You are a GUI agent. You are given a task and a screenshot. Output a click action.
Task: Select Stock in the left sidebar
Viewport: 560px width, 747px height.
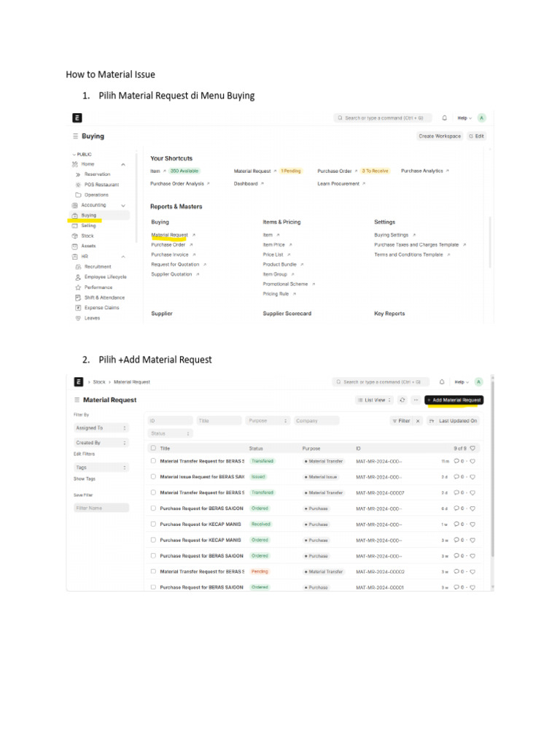pyautogui.click(x=87, y=236)
